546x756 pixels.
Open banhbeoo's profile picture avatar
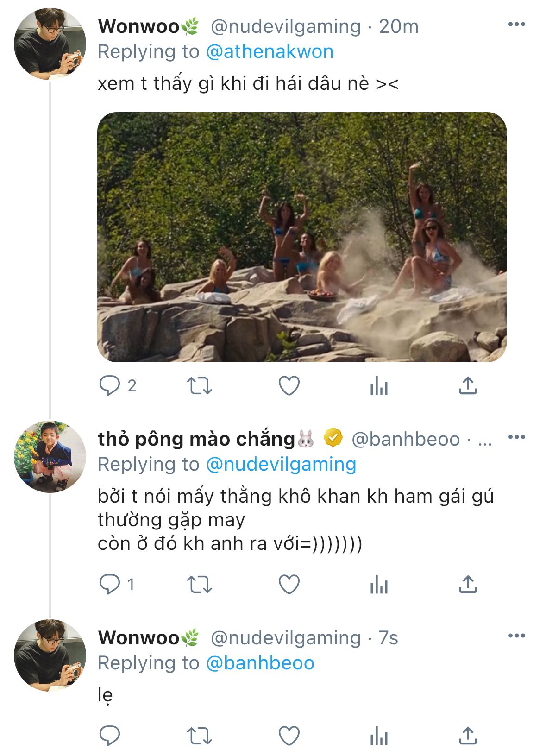tap(50, 456)
